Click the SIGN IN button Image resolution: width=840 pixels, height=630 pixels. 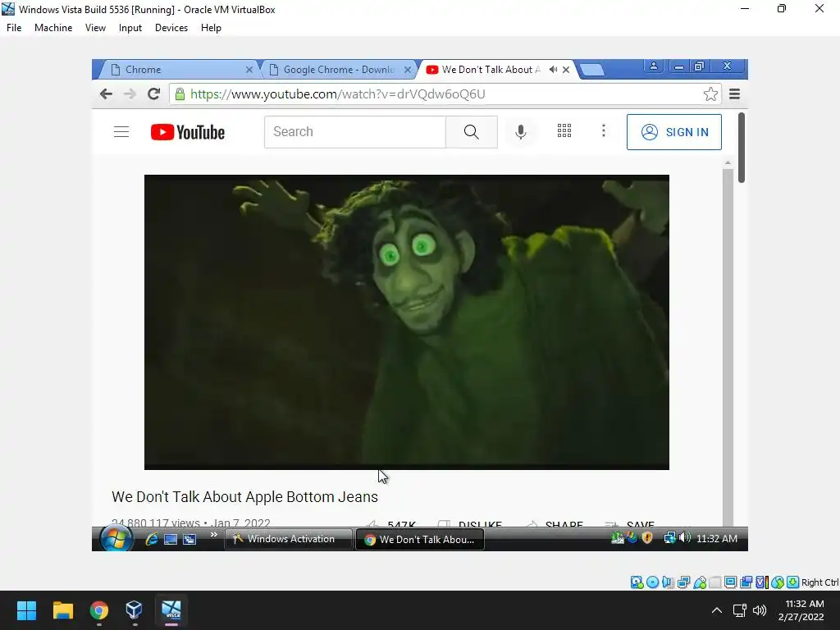point(674,132)
